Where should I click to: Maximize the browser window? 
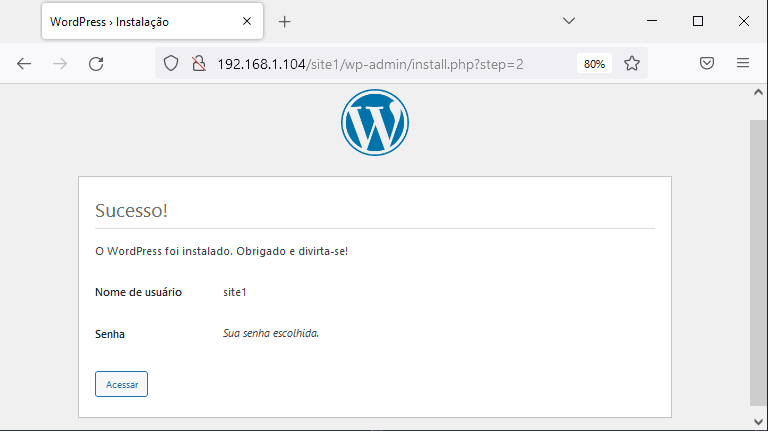coord(698,21)
